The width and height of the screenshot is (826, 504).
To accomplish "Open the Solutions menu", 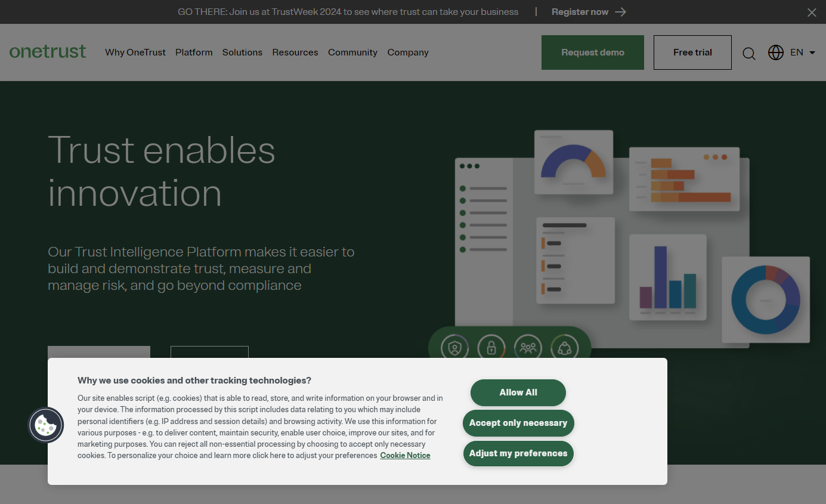I will coord(242,52).
